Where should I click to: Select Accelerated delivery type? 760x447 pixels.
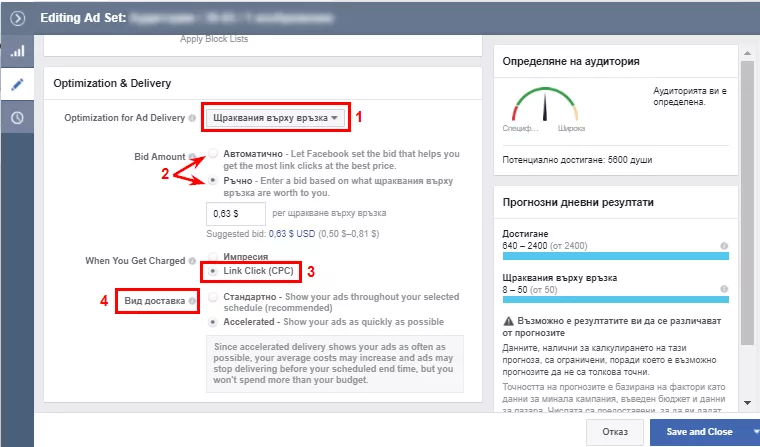213,322
